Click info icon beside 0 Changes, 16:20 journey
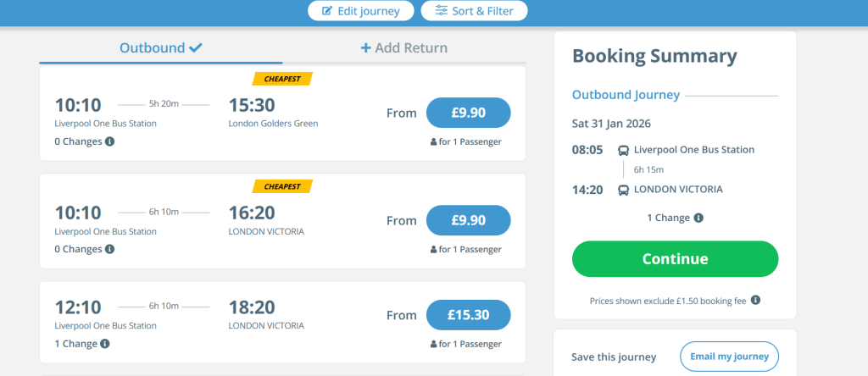 110,249
